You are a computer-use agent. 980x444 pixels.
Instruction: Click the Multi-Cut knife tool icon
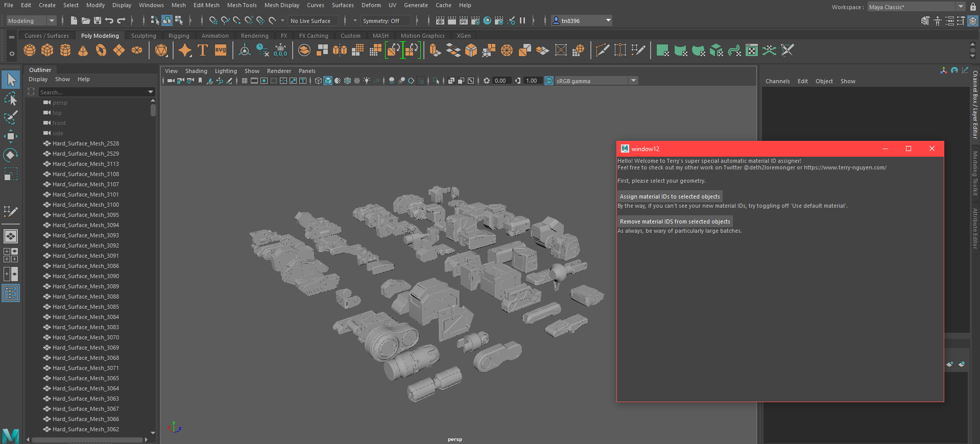pyautogui.click(x=602, y=50)
